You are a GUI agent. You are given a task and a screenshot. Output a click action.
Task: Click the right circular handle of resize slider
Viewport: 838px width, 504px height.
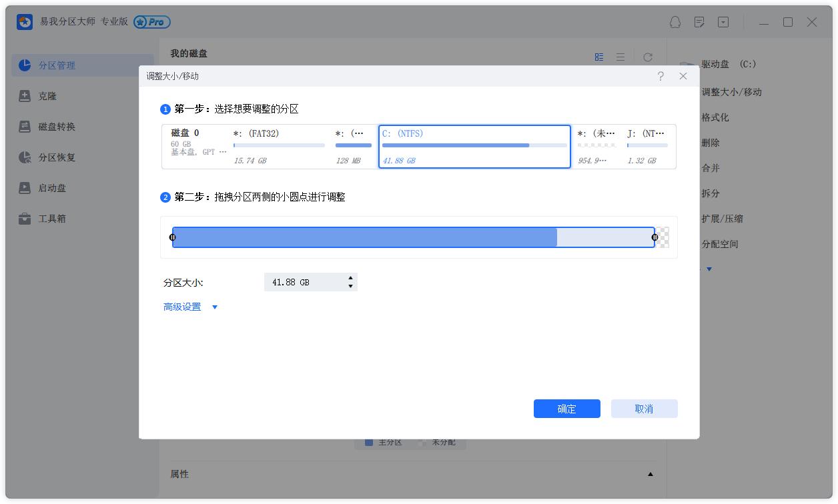[x=655, y=237]
